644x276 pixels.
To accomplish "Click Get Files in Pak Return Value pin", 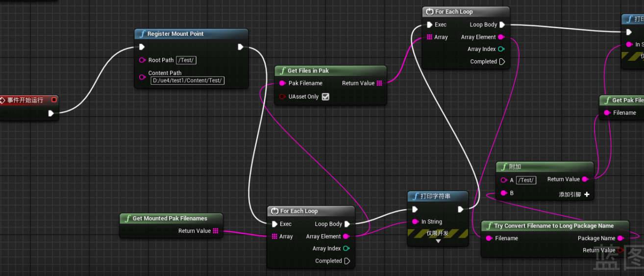I will coord(379,83).
